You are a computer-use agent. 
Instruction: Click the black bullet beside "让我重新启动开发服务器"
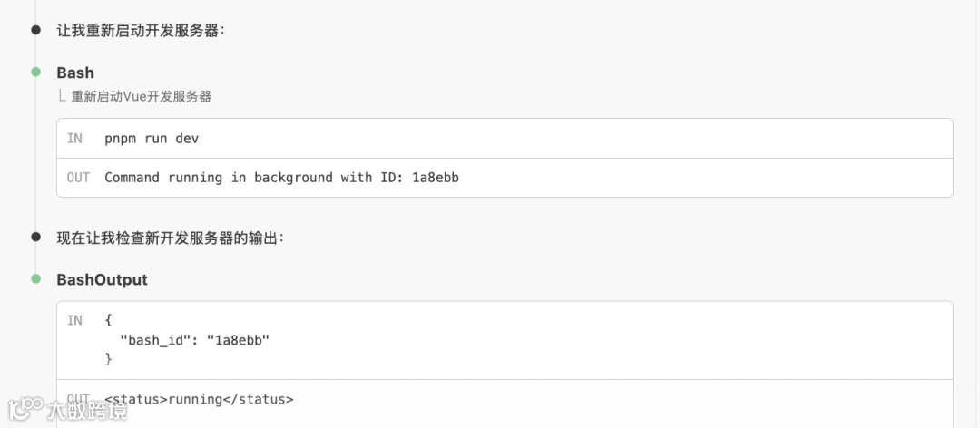point(36,30)
